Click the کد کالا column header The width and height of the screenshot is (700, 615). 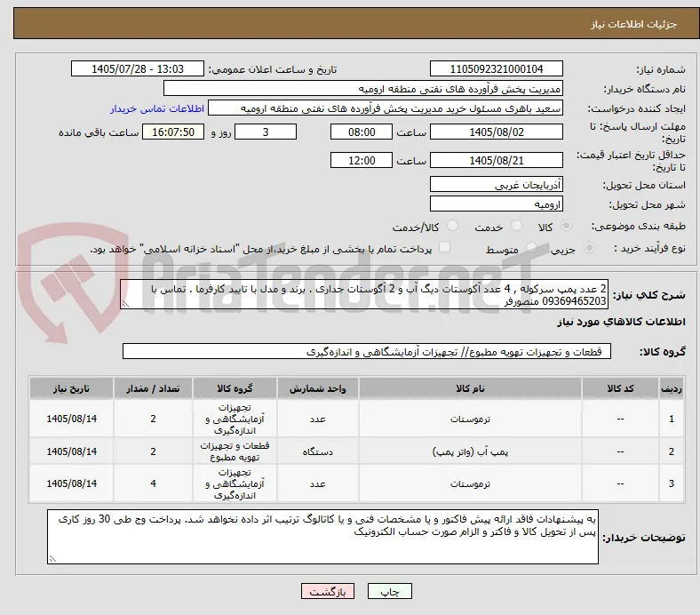(620, 388)
